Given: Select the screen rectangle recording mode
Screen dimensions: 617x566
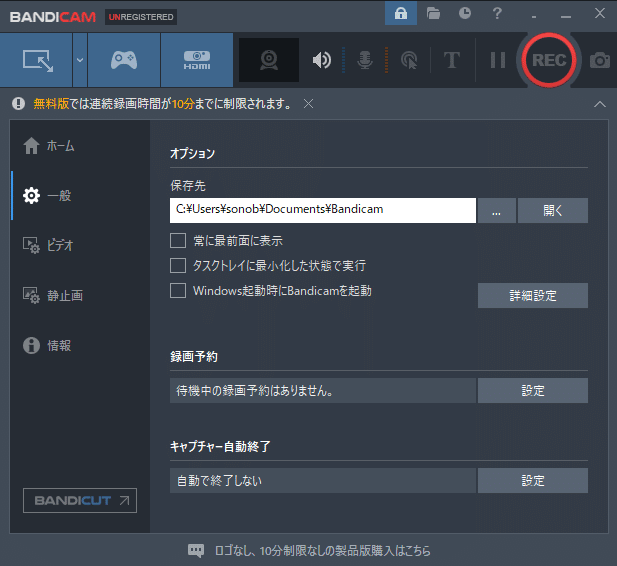Looking at the screenshot, I should (x=36, y=60).
